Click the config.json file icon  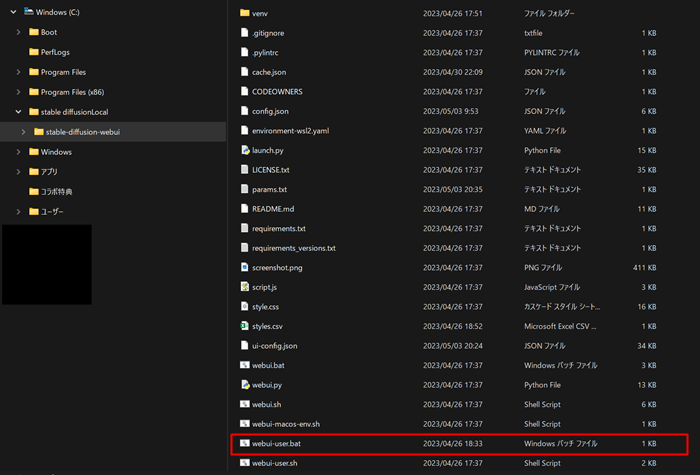pyautogui.click(x=244, y=111)
